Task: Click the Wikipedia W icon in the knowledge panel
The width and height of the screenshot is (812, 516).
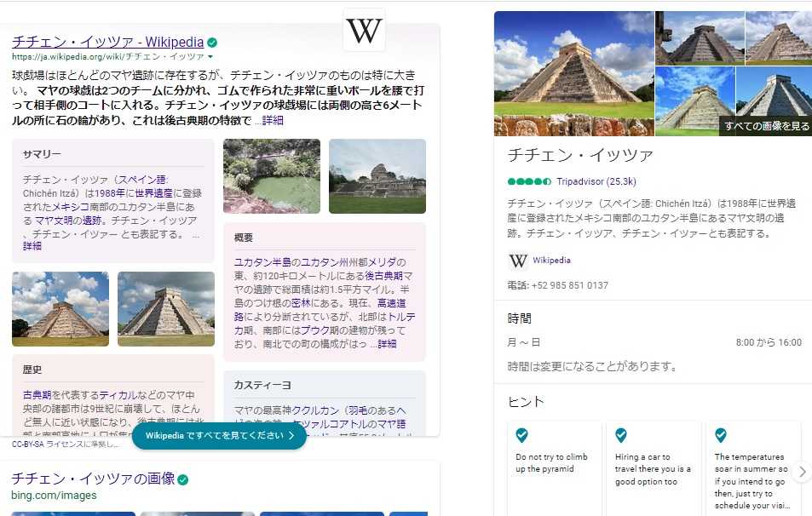Action: [518, 261]
